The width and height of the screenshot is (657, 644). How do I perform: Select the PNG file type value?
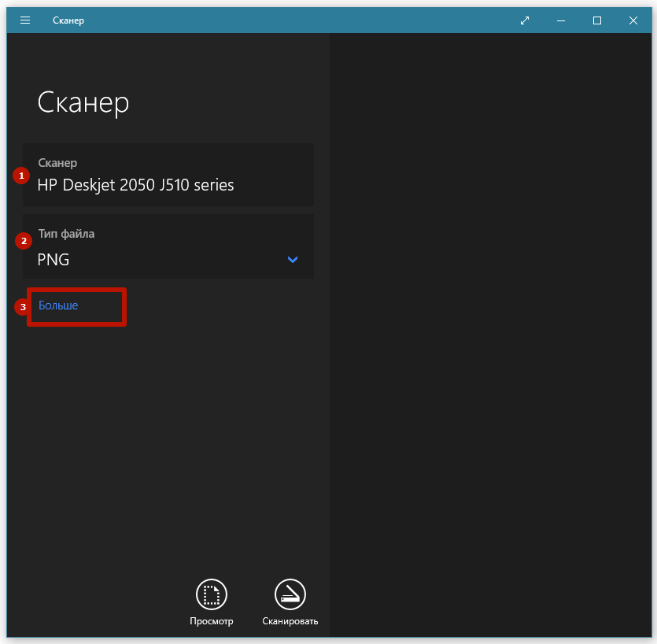tap(53, 259)
